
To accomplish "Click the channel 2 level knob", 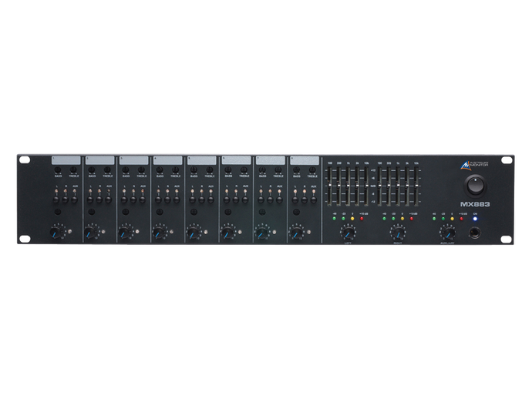I will point(89,233).
